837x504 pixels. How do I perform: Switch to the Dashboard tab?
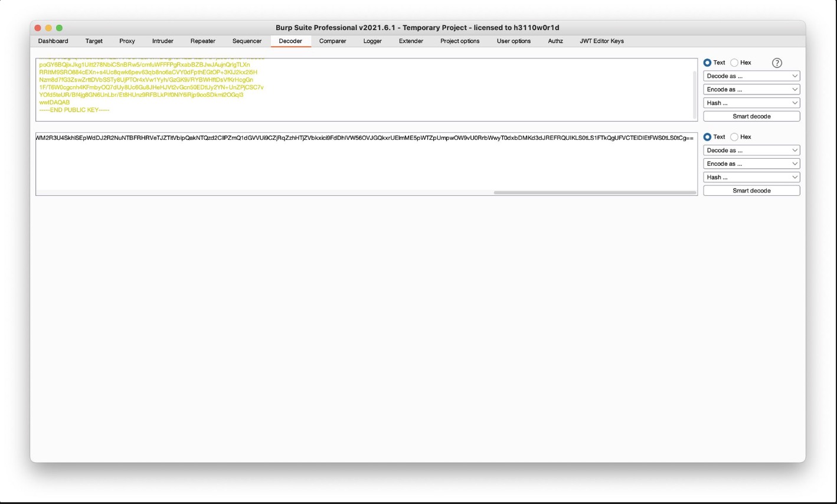tap(53, 41)
